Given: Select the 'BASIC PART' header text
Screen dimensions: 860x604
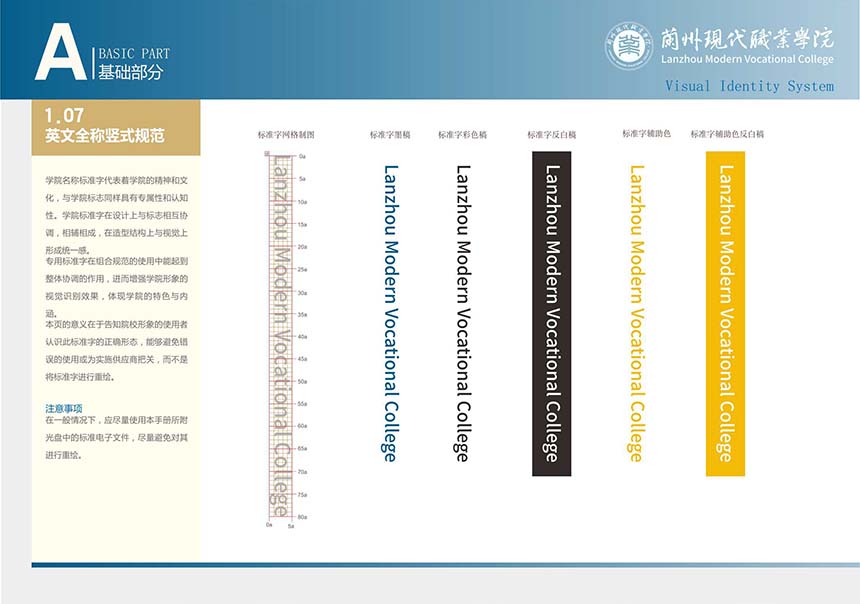Looking at the screenshot, I should (x=134, y=53).
